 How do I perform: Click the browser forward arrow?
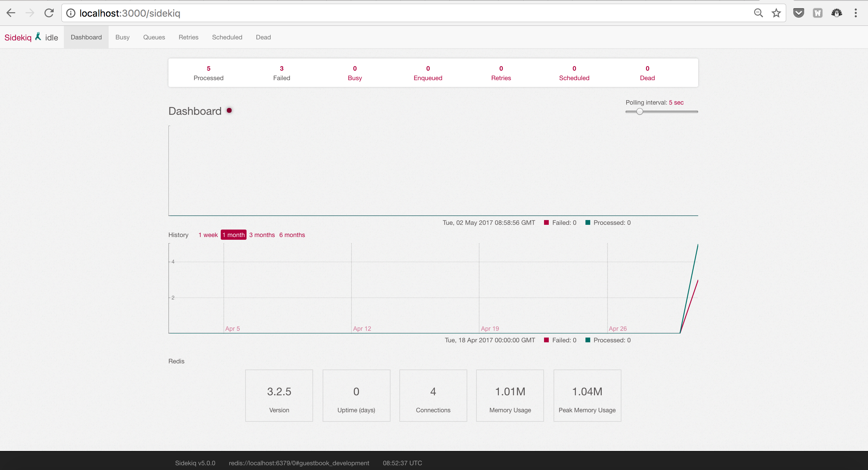(x=30, y=13)
